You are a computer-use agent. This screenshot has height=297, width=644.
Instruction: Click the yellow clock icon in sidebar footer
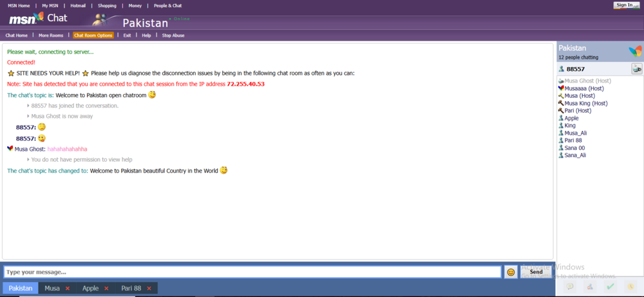point(630,287)
